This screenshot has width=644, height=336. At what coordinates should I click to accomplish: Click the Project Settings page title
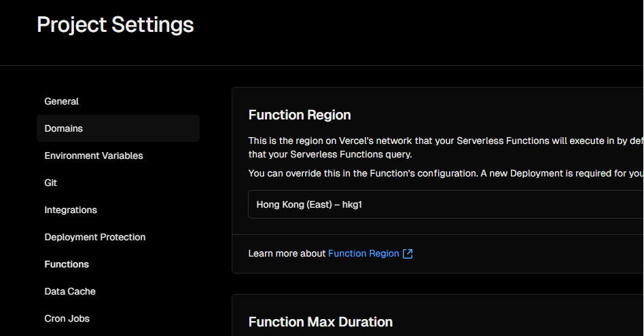[115, 25]
